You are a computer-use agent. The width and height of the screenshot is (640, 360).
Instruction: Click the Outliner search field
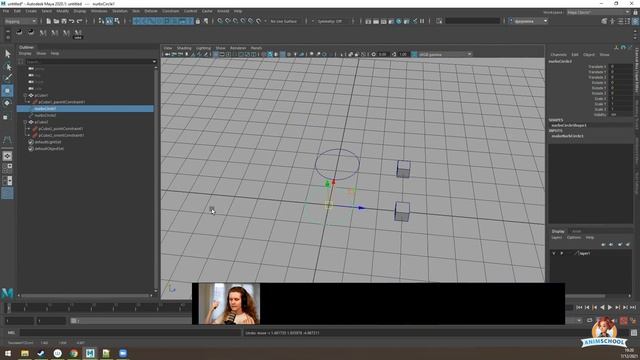[x=88, y=62]
